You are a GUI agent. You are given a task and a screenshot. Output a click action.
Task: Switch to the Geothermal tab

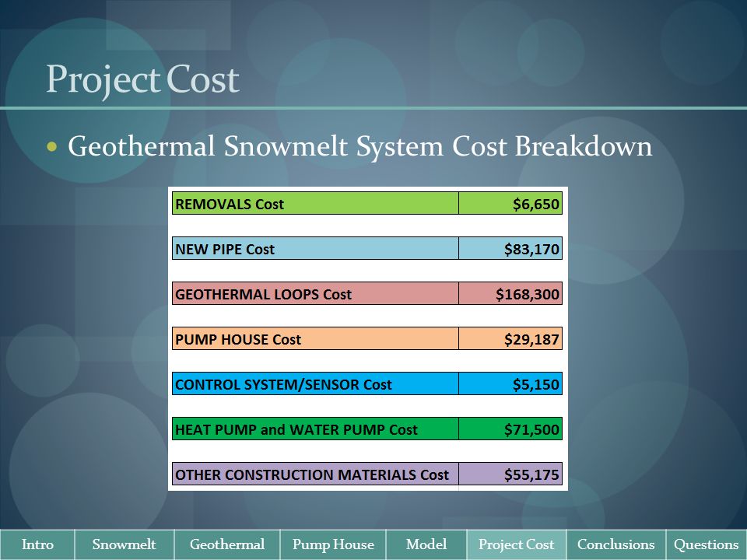[x=227, y=544]
